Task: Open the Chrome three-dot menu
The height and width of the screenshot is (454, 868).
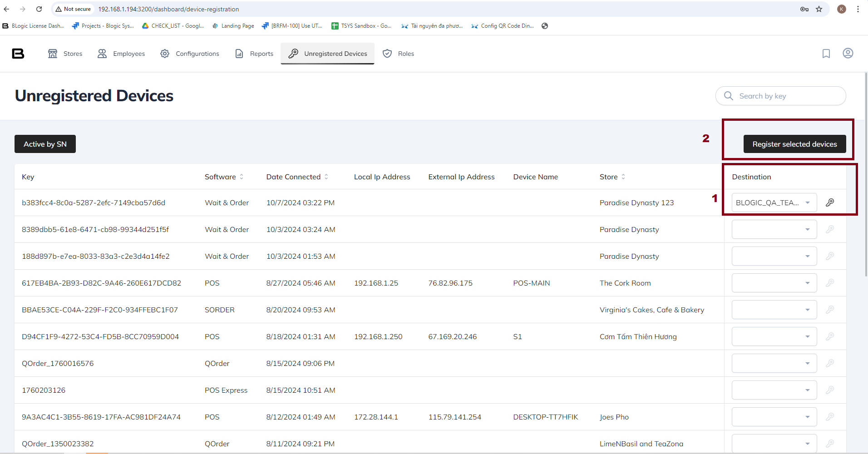Action: coord(858,9)
